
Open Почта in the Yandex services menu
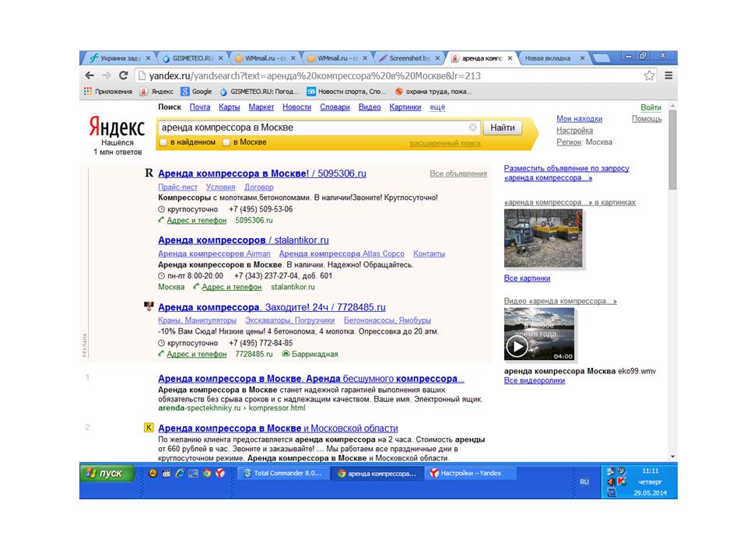(x=200, y=107)
